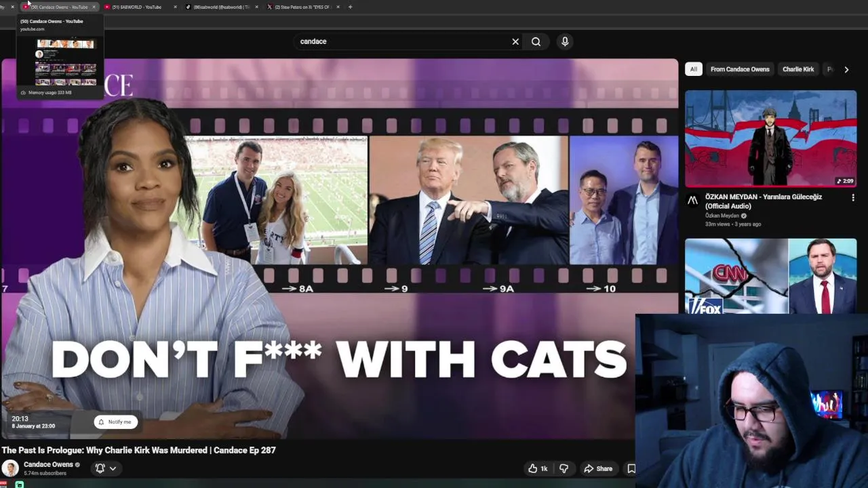
Task: Select the Charlie Kirk filter chip
Action: (x=798, y=69)
